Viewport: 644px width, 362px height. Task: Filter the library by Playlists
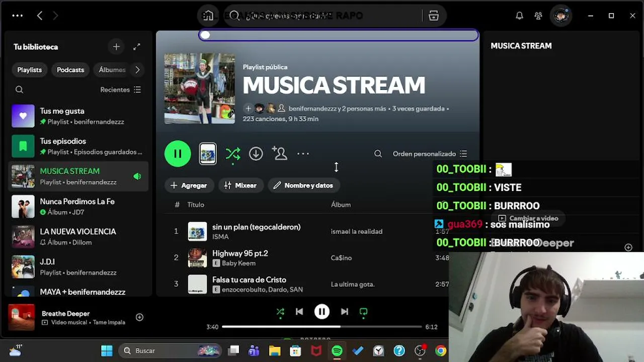(30, 70)
